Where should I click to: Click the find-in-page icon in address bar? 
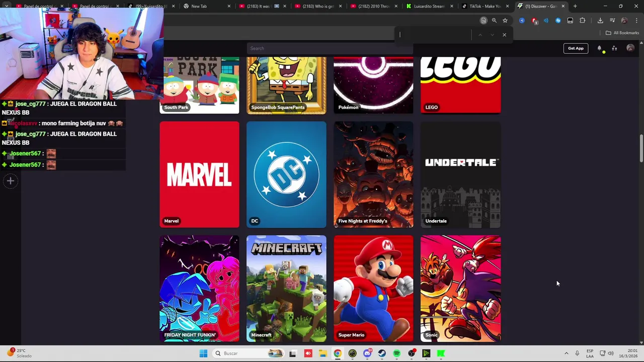(484, 21)
